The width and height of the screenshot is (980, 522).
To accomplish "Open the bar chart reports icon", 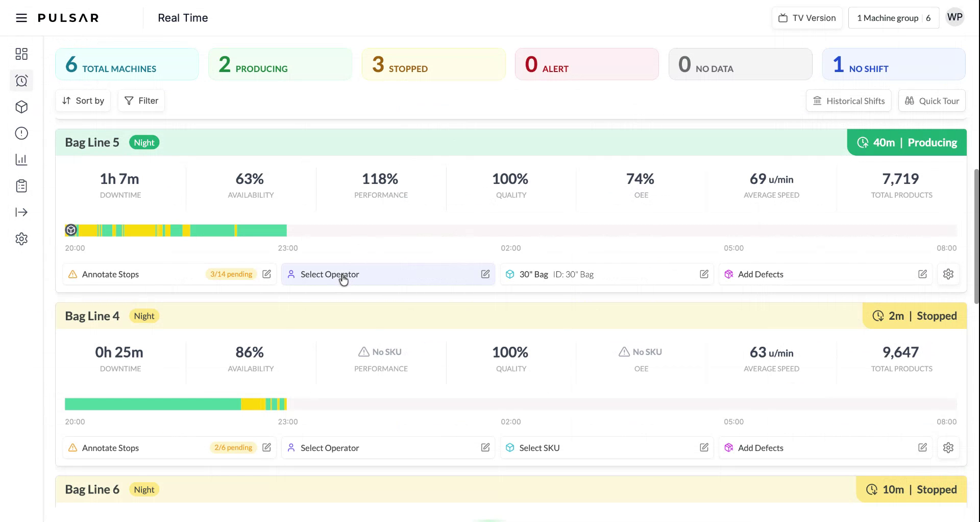I will 21,160.
